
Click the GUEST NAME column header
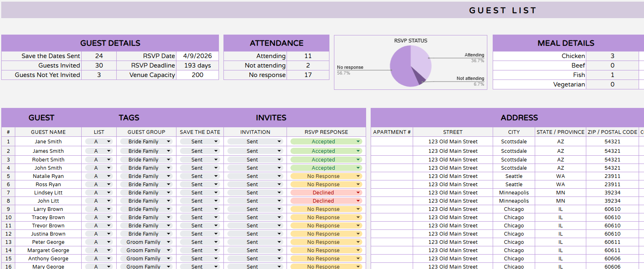click(48, 132)
